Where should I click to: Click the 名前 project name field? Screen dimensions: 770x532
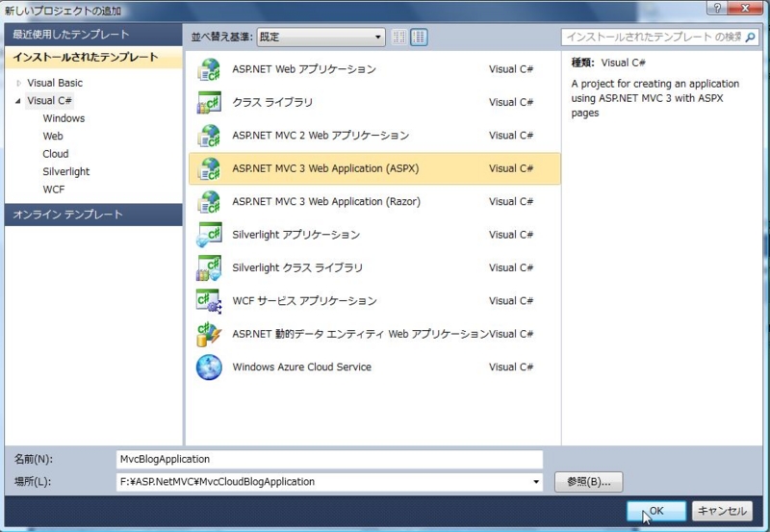coord(329,459)
